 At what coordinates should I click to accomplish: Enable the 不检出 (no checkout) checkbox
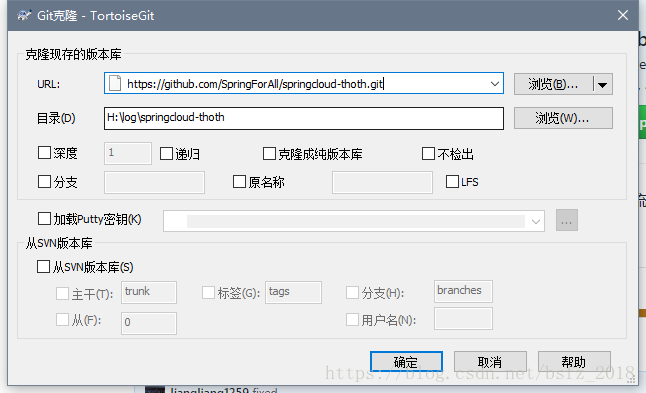coord(428,154)
